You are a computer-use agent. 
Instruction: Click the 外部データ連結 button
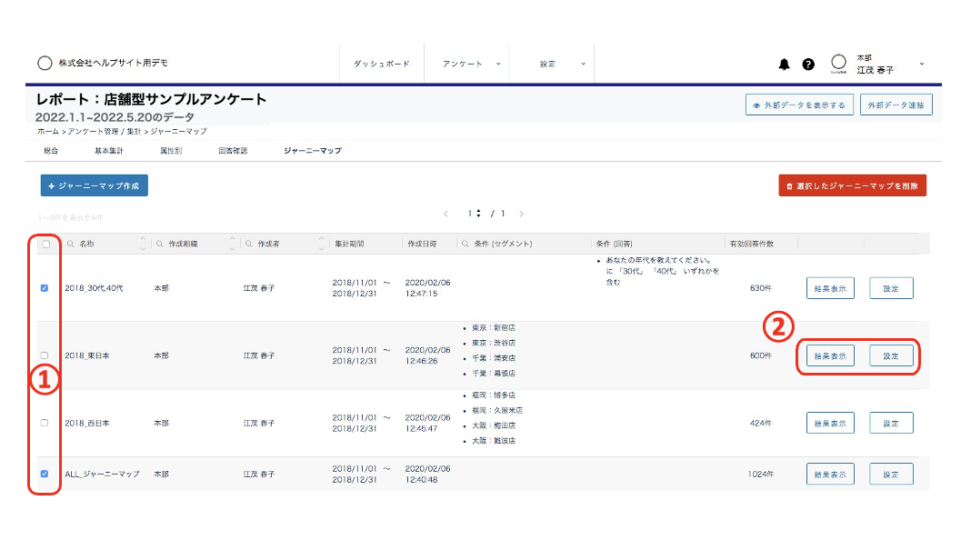[896, 105]
